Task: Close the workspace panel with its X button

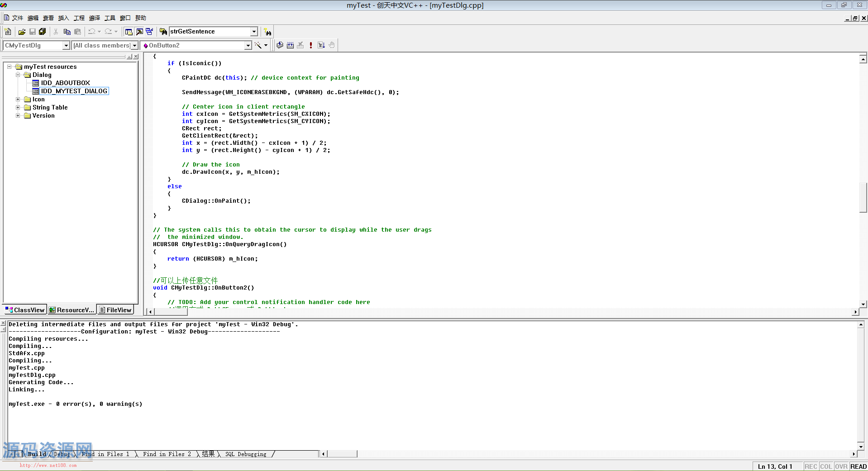Action: [x=136, y=57]
